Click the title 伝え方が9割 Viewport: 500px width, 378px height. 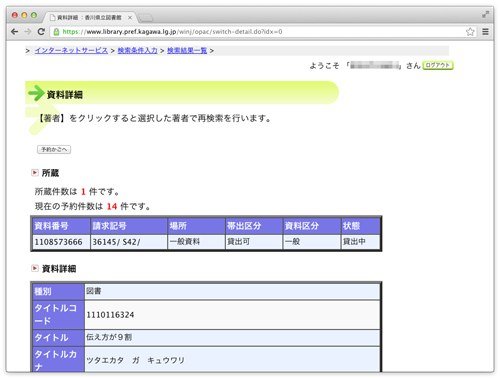109,337
